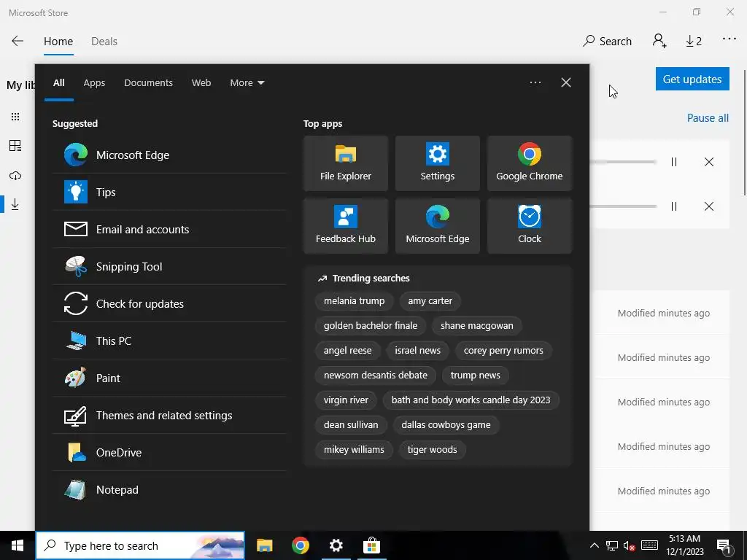747x560 pixels.
Task: Click second download progress bar
Action: (x=623, y=206)
